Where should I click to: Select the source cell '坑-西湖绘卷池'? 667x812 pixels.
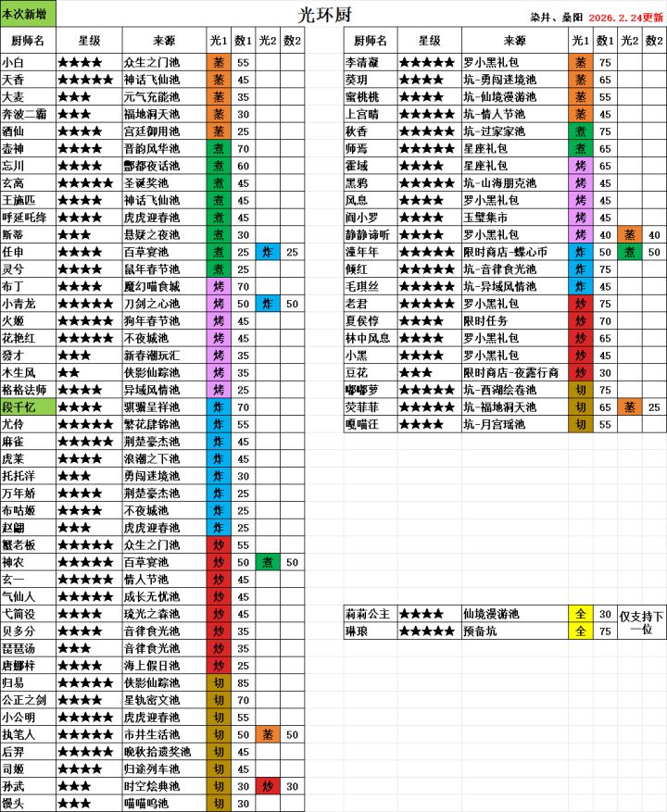tap(514, 390)
